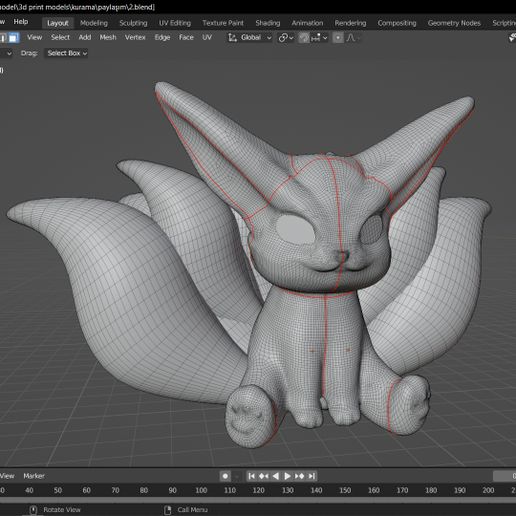
Task: Open the Edge menu
Action: click(x=162, y=38)
